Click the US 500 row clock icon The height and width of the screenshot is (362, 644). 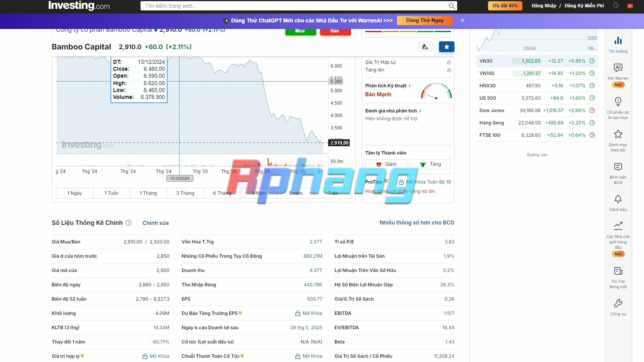click(x=592, y=98)
